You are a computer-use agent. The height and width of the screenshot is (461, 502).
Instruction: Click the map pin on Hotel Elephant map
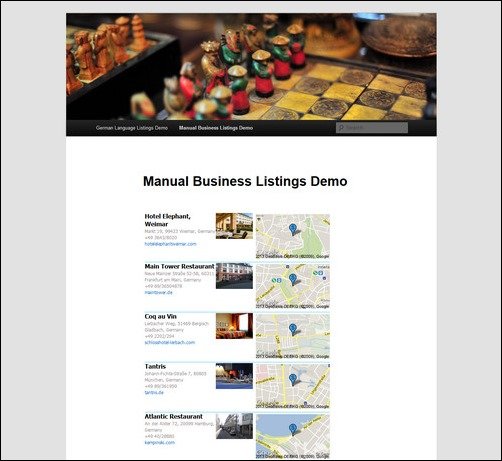click(x=293, y=229)
